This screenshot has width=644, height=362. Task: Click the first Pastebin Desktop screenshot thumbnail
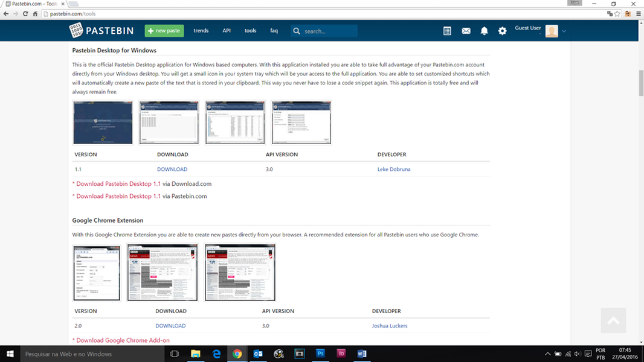[x=102, y=122]
